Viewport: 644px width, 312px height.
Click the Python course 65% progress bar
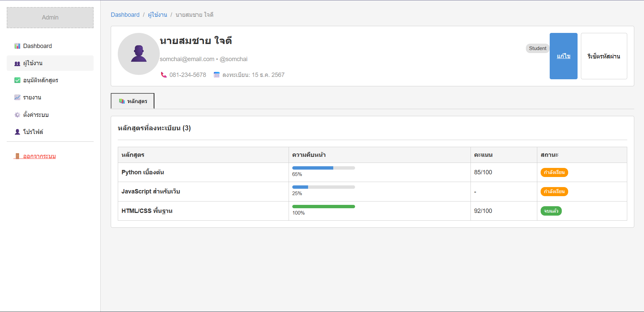[x=323, y=168]
